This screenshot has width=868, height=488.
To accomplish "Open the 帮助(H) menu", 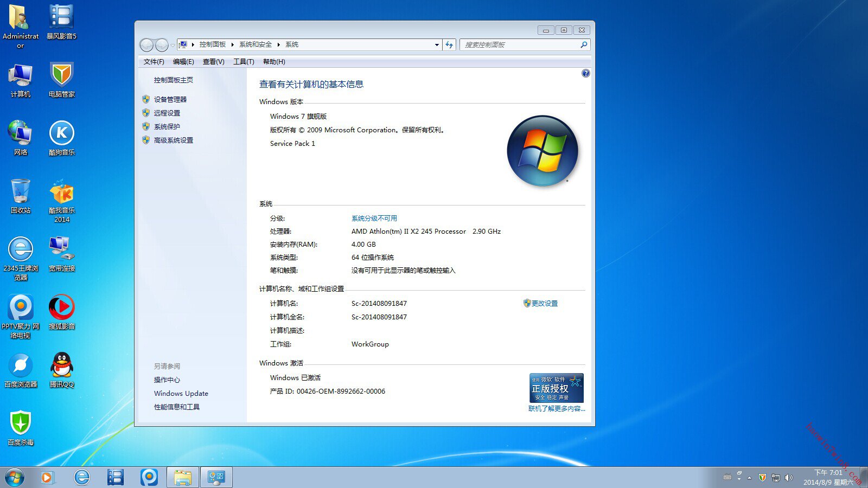I will (274, 62).
